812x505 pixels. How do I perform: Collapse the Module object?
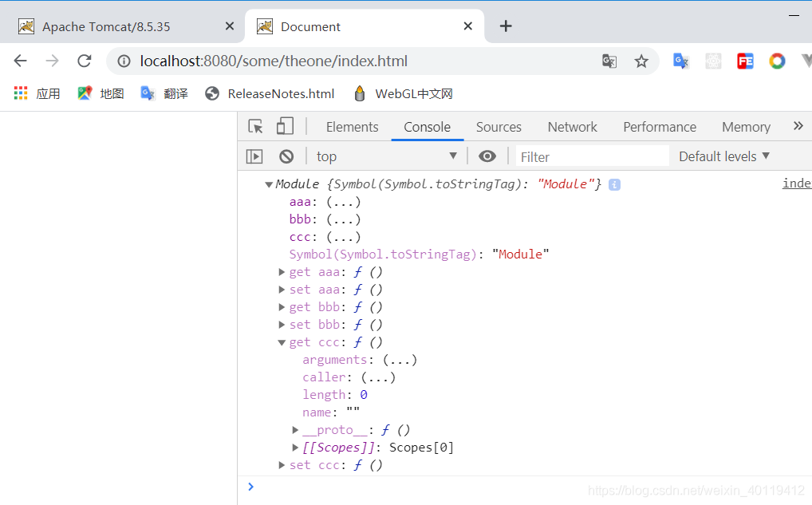(268, 185)
